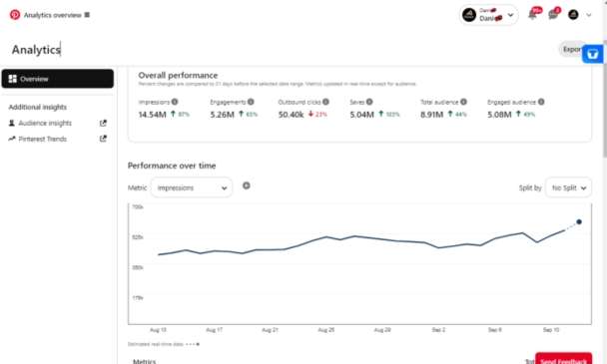
Task: Open the Analytics overview menu icon
Action: (87, 15)
